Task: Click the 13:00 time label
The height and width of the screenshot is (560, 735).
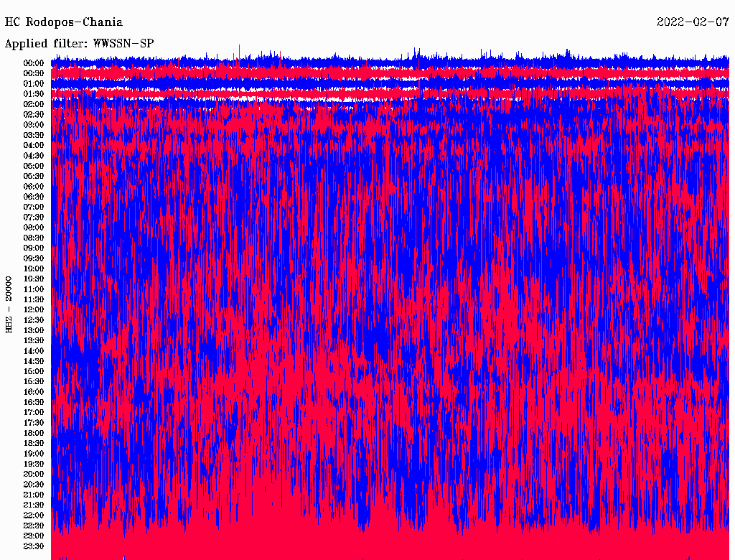Action: coord(34,331)
